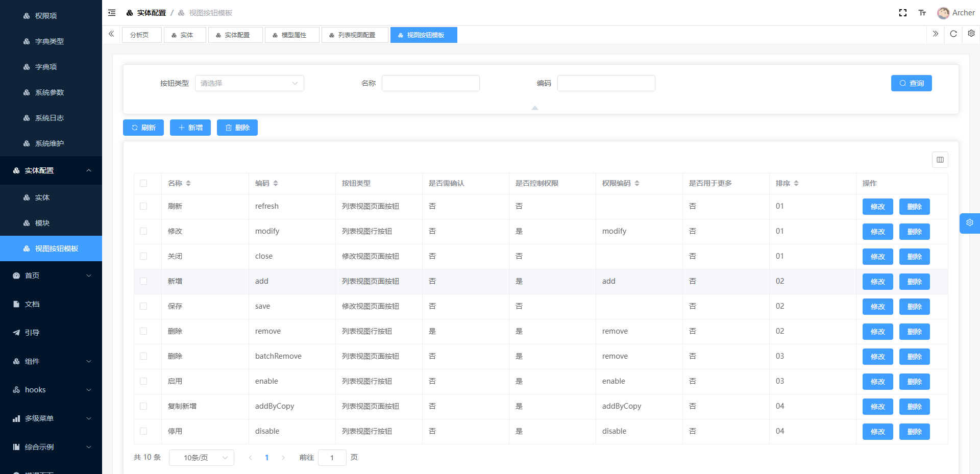Viewport: 980px width, 474px height.
Task: Sort by 排序 column arrows
Action: pyautogui.click(x=796, y=183)
